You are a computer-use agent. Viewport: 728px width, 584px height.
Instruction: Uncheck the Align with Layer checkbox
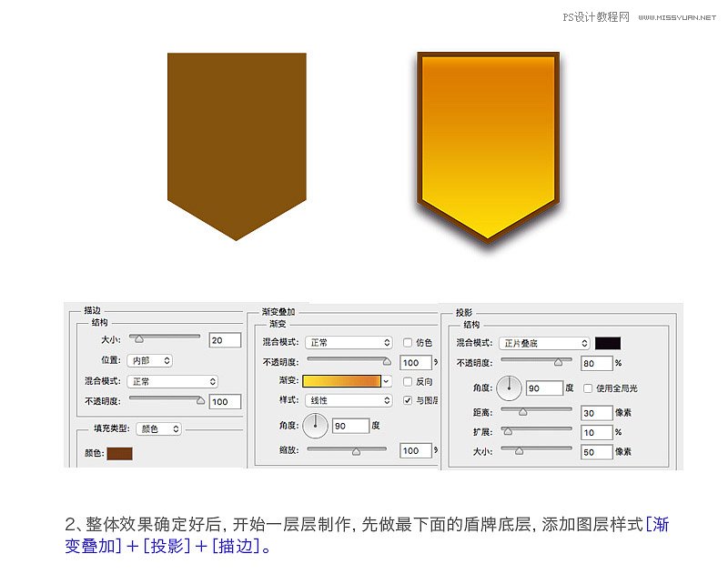[x=408, y=400]
